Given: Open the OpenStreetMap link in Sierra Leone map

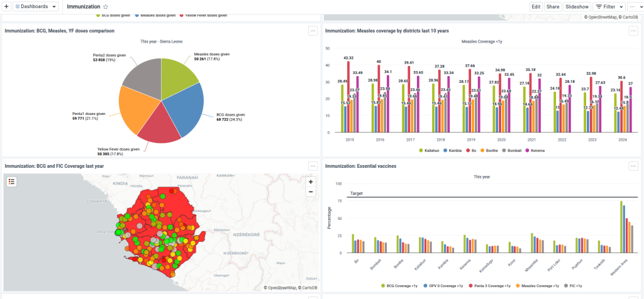Looking at the screenshot, I should coord(281,288).
